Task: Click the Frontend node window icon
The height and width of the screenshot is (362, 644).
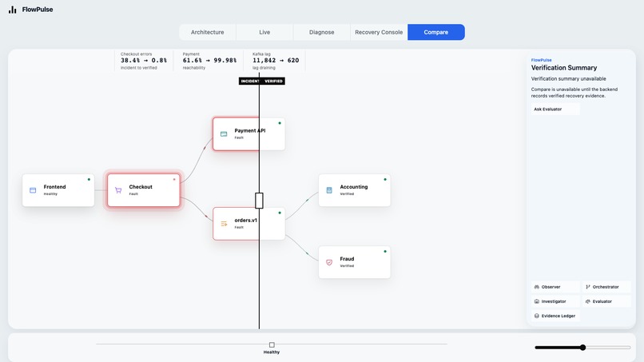Action: click(33, 190)
